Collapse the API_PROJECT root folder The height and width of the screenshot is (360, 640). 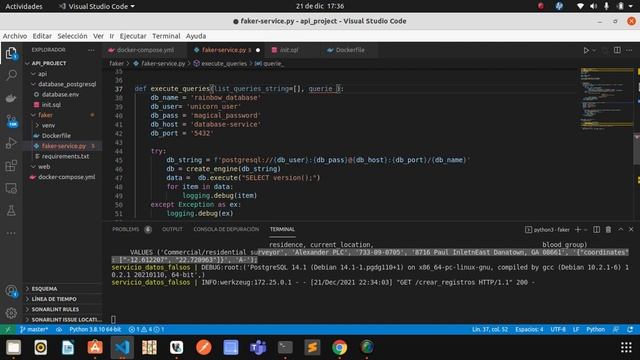click(49, 63)
